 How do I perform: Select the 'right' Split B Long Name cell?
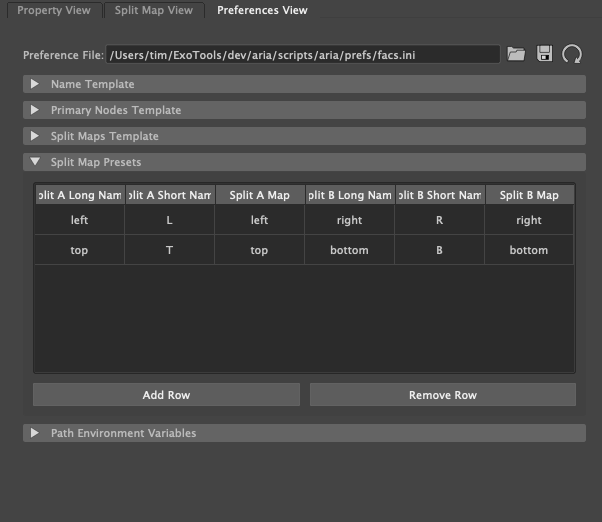click(x=349, y=220)
